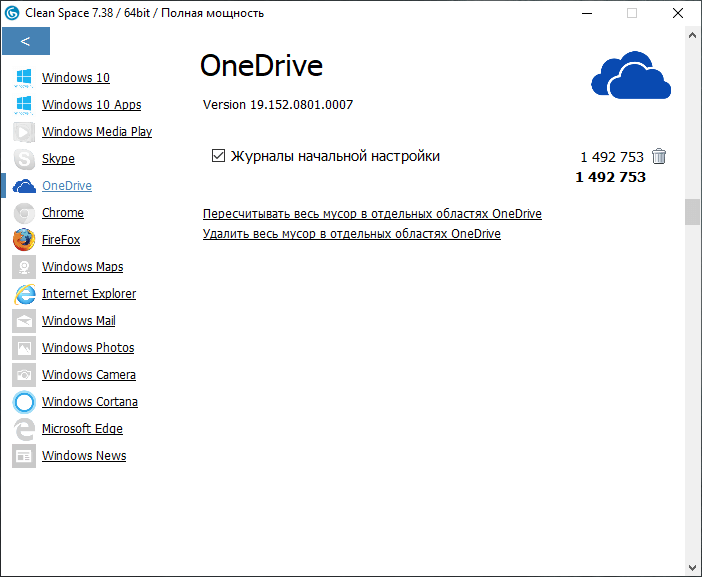The width and height of the screenshot is (702, 577).
Task: Click Пересчитывать весь мусор OneDrive link
Action: pyautogui.click(x=372, y=214)
